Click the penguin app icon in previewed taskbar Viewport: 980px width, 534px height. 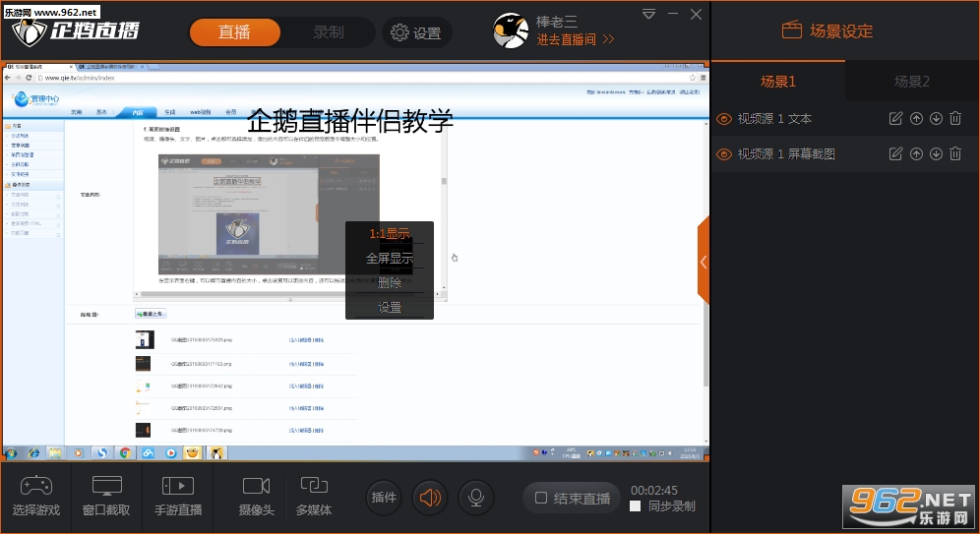(x=216, y=452)
